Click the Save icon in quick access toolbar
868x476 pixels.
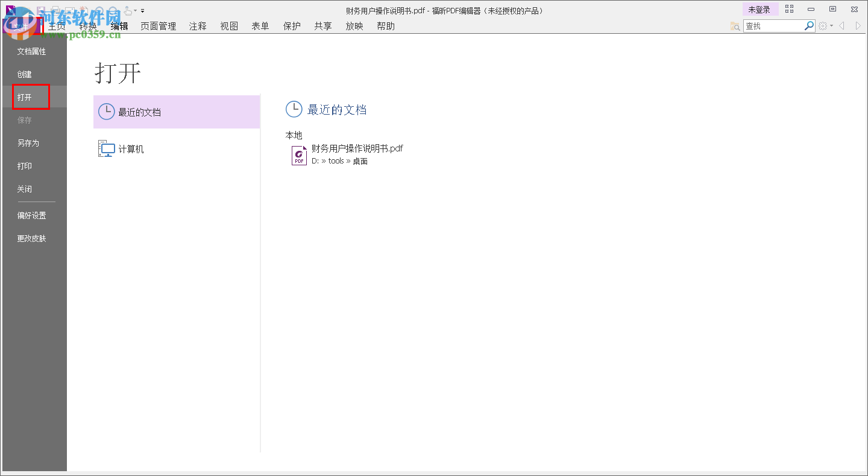pyautogui.click(x=42, y=10)
